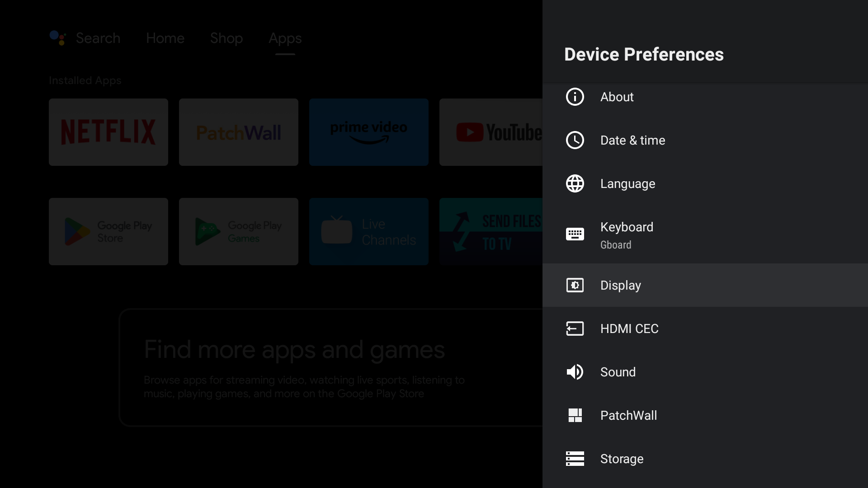The width and height of the screenshot is (868, 488).
Task: Click the Keyboard icon
Action: [x=575, y=234]
